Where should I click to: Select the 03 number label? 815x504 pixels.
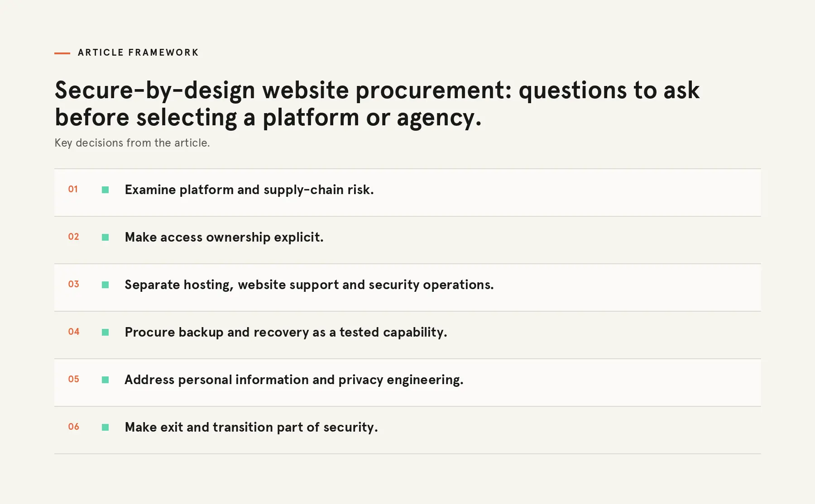73,284
